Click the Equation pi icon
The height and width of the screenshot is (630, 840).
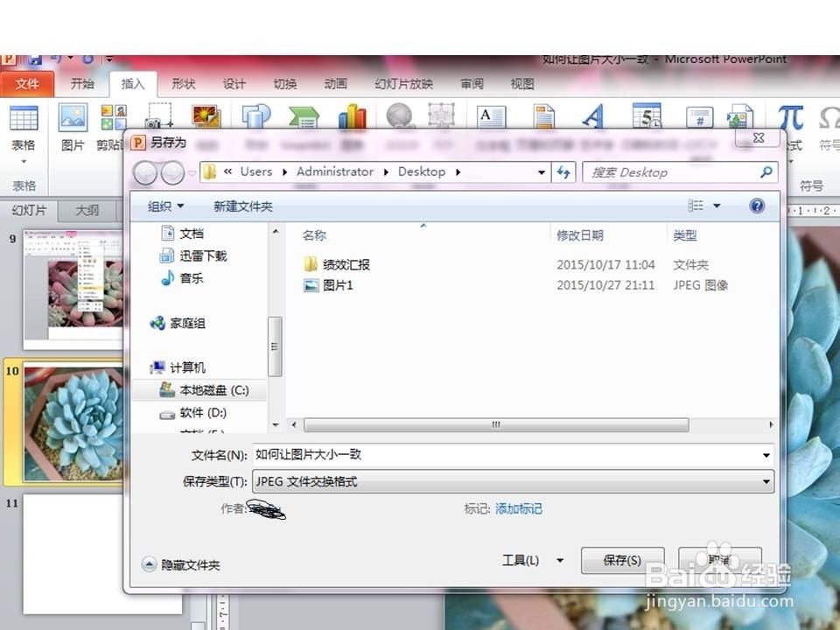(791, 117)
